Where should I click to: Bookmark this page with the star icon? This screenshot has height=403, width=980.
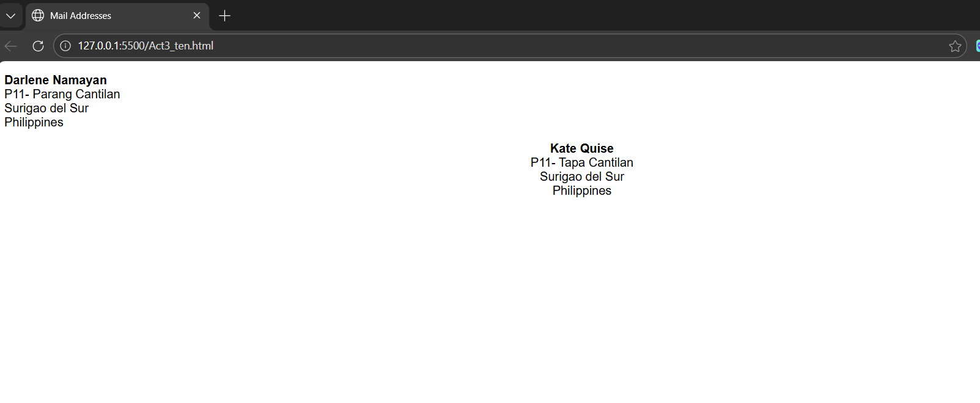pos(955,46)
